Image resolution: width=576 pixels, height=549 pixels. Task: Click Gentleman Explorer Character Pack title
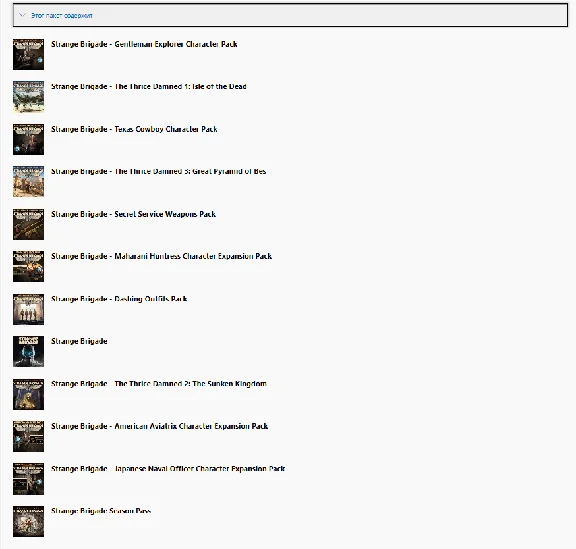click(x=144, y=44)
